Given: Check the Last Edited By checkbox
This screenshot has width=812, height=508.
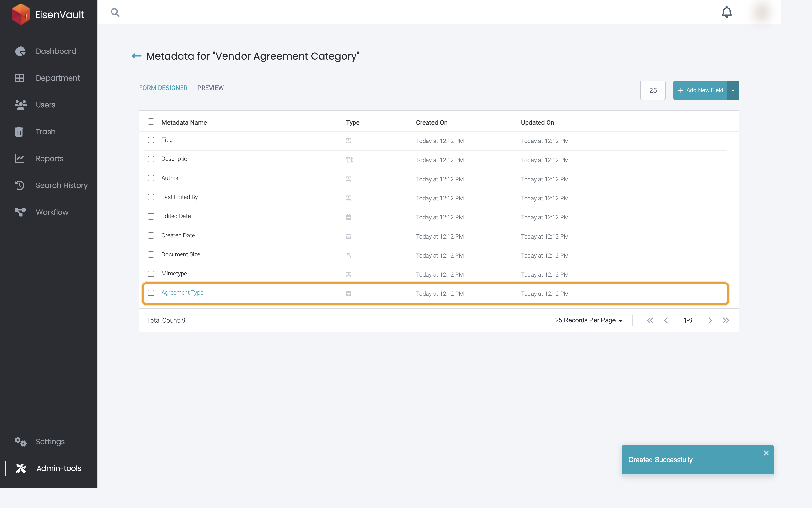Looking at the screenshot, I should (151, 197).
